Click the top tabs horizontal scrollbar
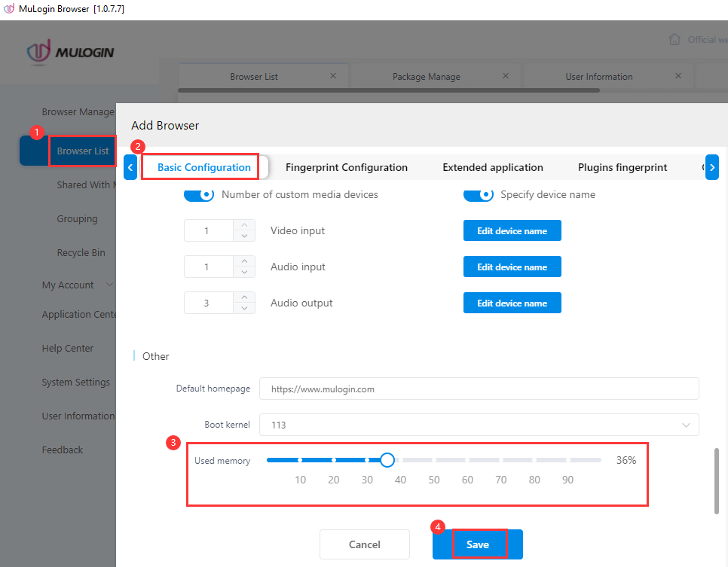 [x=389, y=90]
